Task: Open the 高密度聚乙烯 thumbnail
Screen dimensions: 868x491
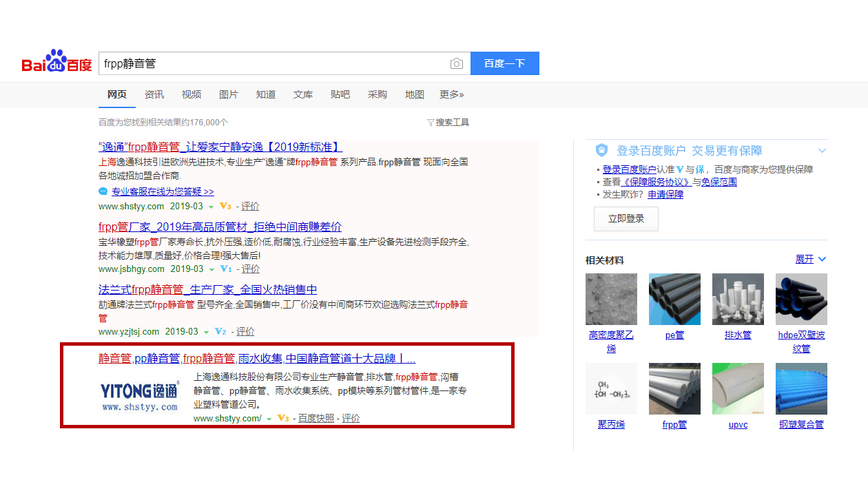Action: click(x=611, y=299)
